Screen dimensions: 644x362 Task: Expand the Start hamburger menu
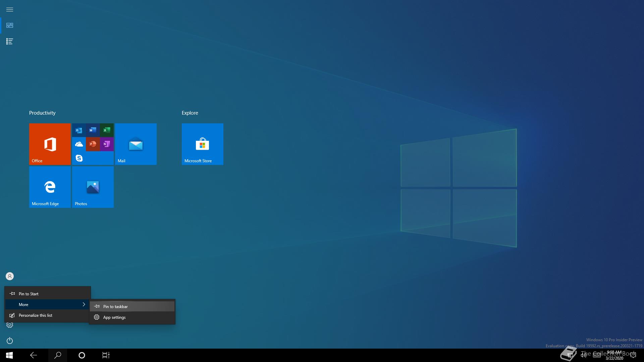(x=9, y=9)
